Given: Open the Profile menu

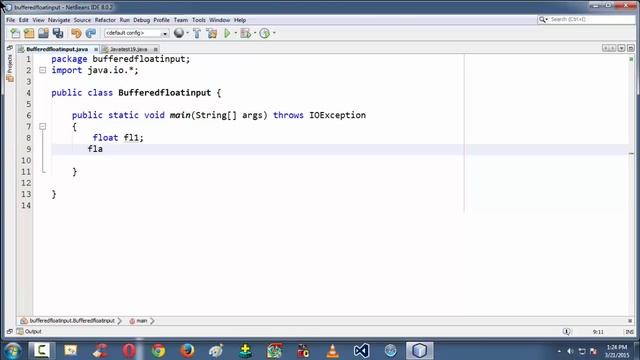Looking at the screenshot, I should tap(162, 20).
